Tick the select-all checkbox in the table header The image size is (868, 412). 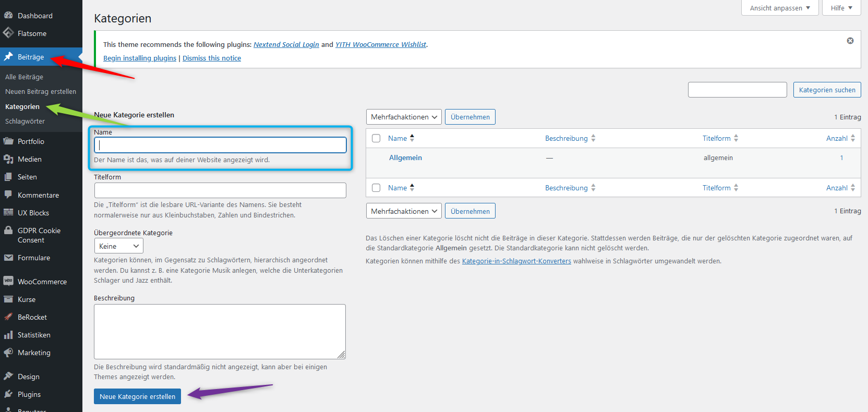tap(376, 138)
